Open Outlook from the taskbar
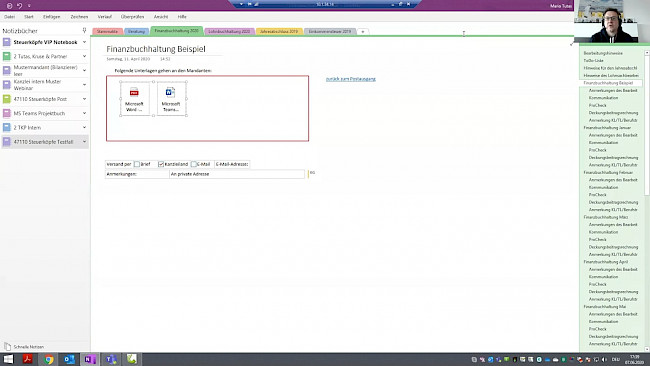Image resolution: width=650 pixels, height=366 pixels. 69,359
